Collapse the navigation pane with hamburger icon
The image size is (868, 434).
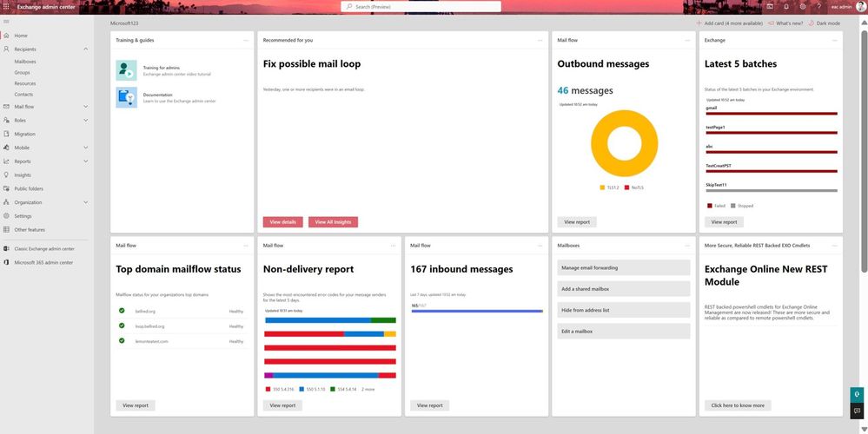click(x=6, y=22)
